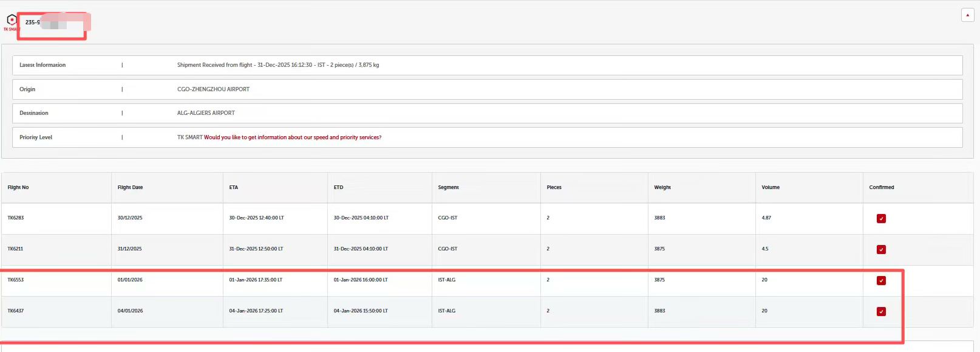Select flight number TK6283 in the table

click(x=16, y=218)
